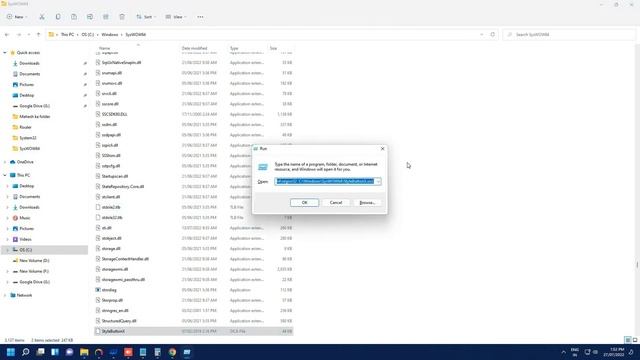Open the clock and date in taskbar
This screenshot has height=360, width=640.
614,352
